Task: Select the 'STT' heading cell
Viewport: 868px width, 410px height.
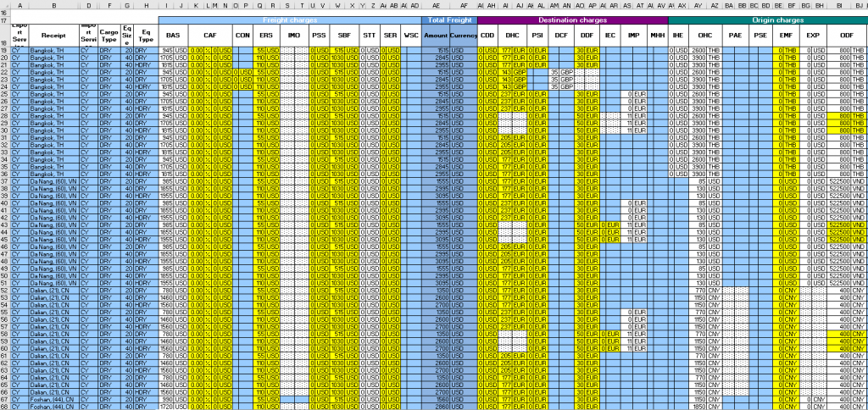Action: point(370,36)
